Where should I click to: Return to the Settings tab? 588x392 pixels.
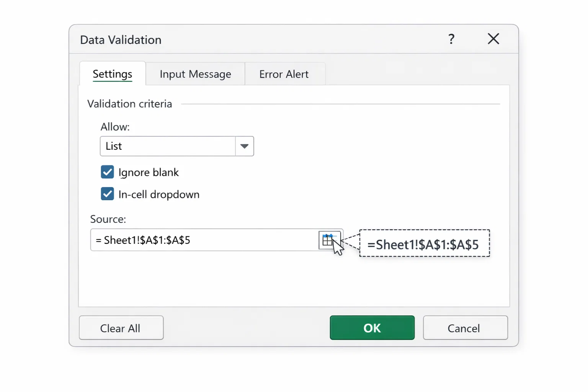tap(112, 73)
